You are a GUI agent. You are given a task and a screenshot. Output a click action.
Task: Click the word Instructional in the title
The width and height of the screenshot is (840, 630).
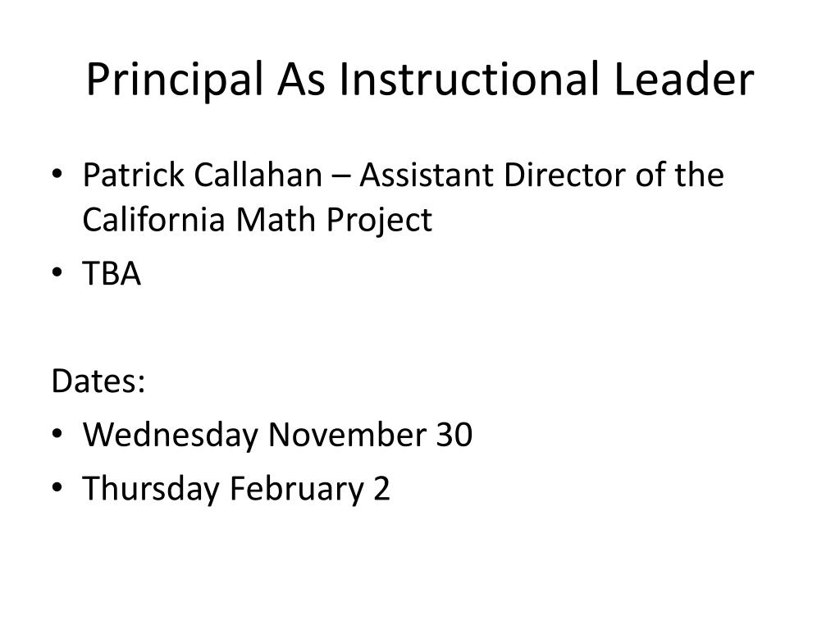tap(468, 79)
